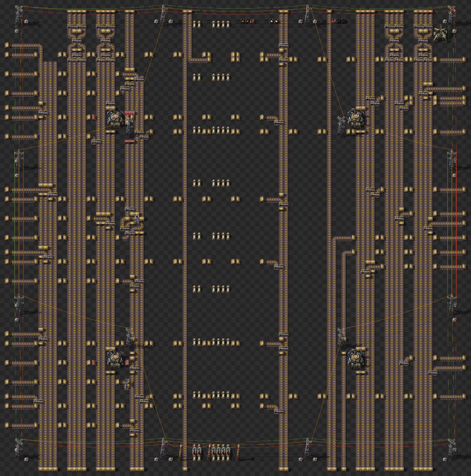Click the lamp right of the top-left corner pole
The image size is (471, 476).
(26, 21)
